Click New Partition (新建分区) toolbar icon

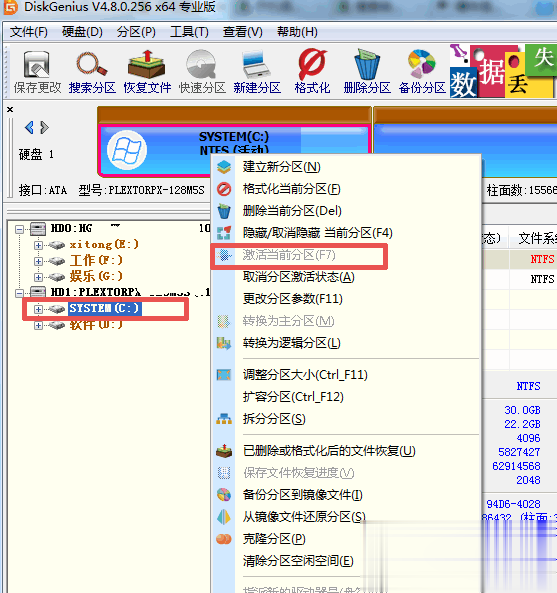coord(257,72)
